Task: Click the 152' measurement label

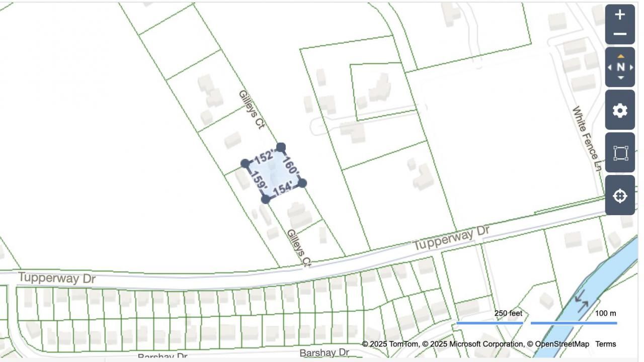Action: pyautogui.click(x=265, y=156)
